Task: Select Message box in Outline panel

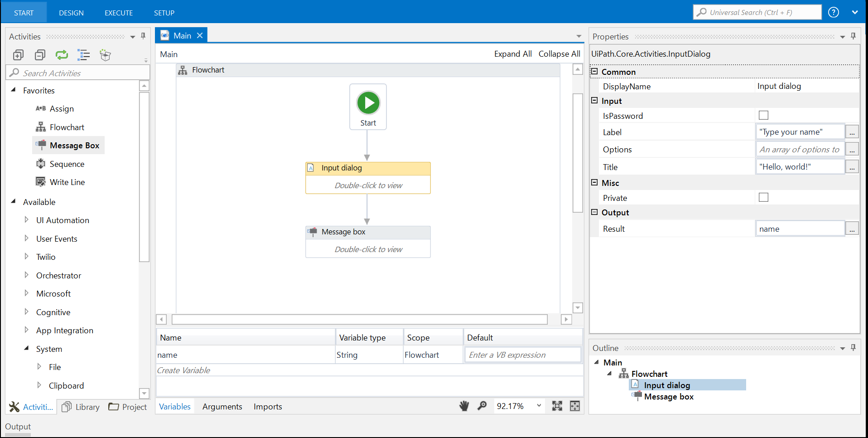Action: click(x=669, y=397)
